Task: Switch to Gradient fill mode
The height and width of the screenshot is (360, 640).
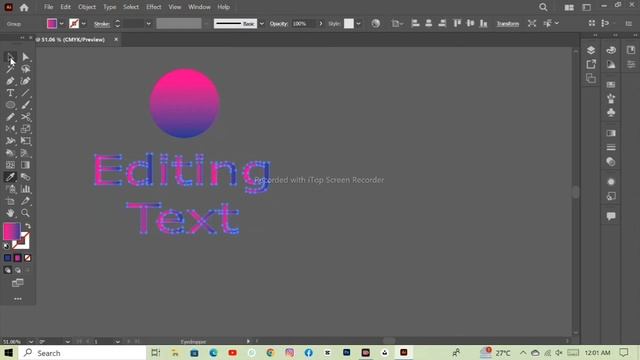Action: [x=18, y=258]
